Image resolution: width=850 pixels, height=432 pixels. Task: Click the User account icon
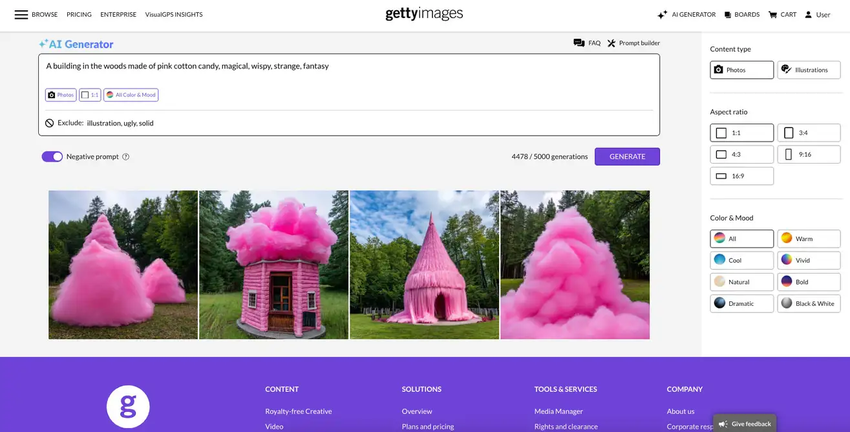coord(809,15)
